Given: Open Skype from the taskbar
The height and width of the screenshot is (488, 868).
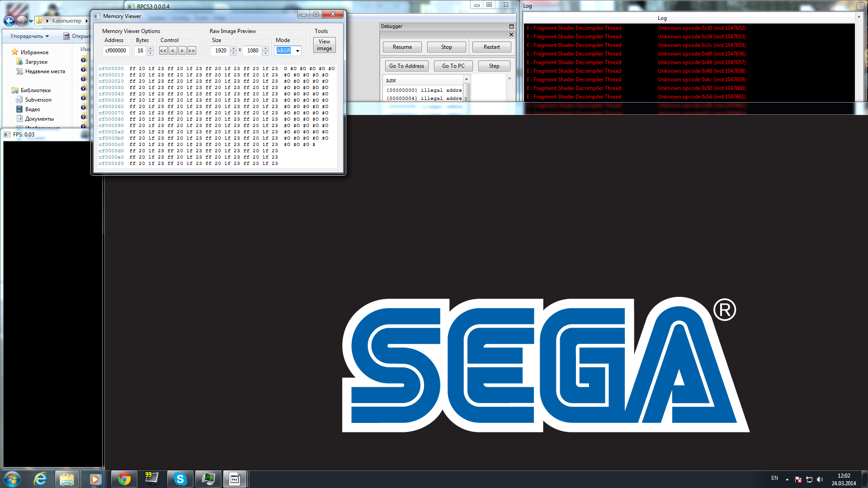Looking at the screenshot, I should tap(180, 479).
